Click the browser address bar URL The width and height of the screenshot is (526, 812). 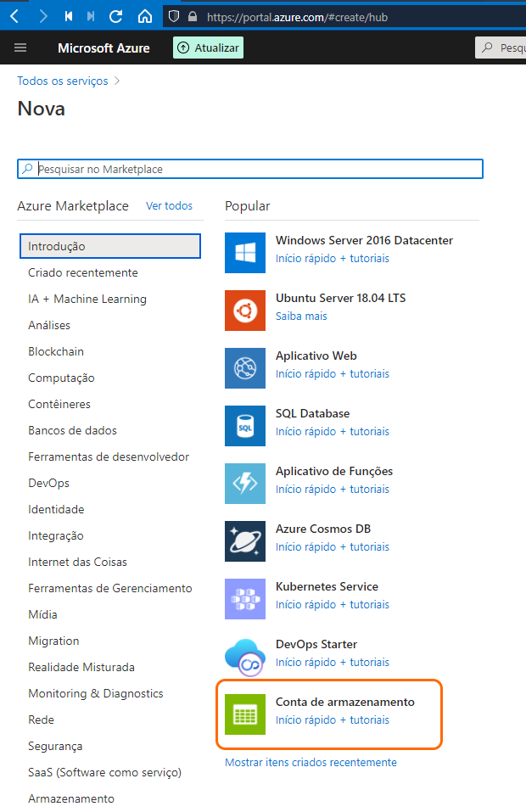297,17
